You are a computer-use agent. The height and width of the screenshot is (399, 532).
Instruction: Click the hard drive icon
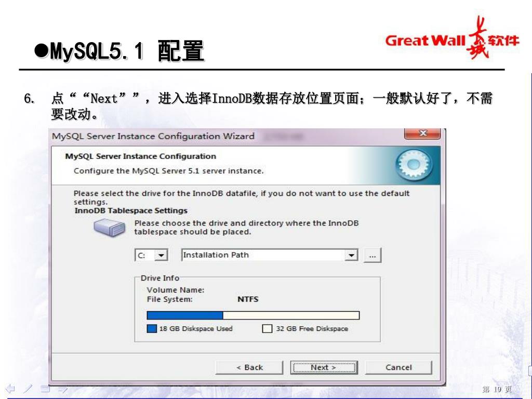pos(110,227)
